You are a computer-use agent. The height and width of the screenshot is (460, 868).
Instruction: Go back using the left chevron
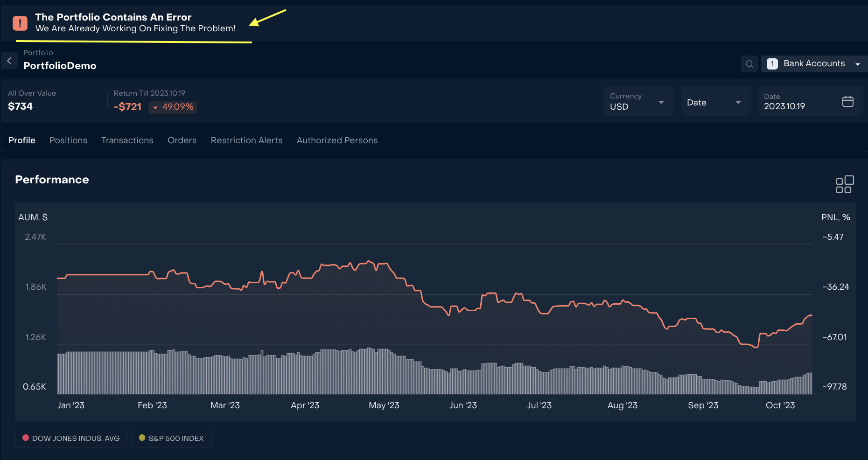tap(9, 61)
